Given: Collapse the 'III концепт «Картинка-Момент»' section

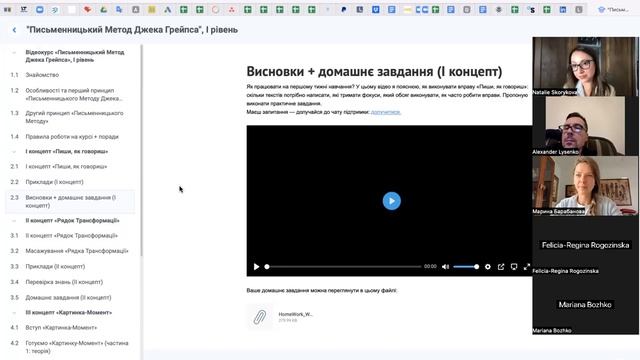Looking at the screenshot, I should [14, 312].
